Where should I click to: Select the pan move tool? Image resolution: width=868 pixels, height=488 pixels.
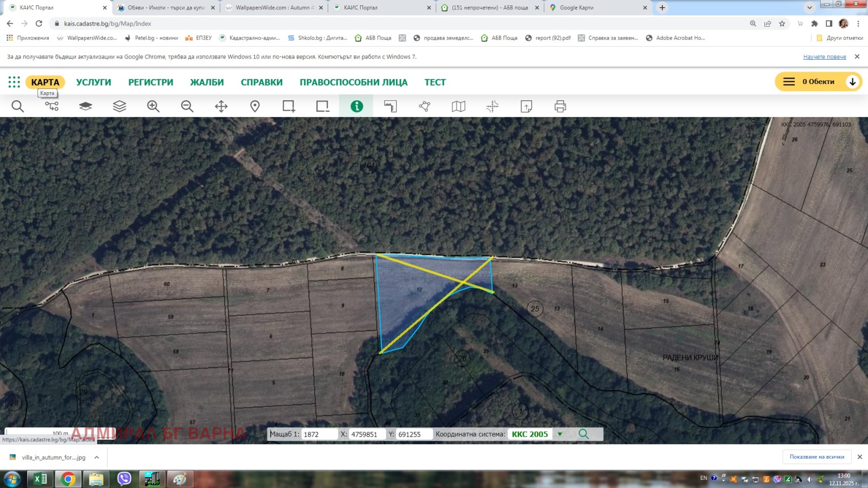click(221, 106)
